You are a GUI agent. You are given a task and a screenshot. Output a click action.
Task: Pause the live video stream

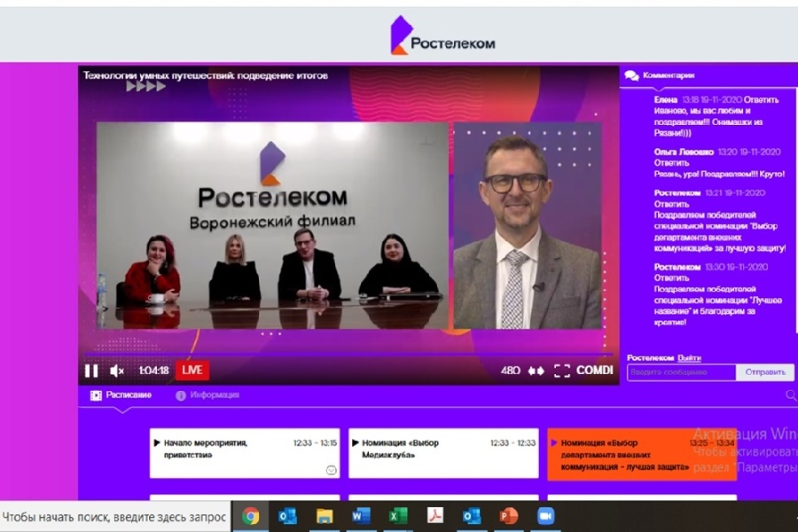pos(91,371)
